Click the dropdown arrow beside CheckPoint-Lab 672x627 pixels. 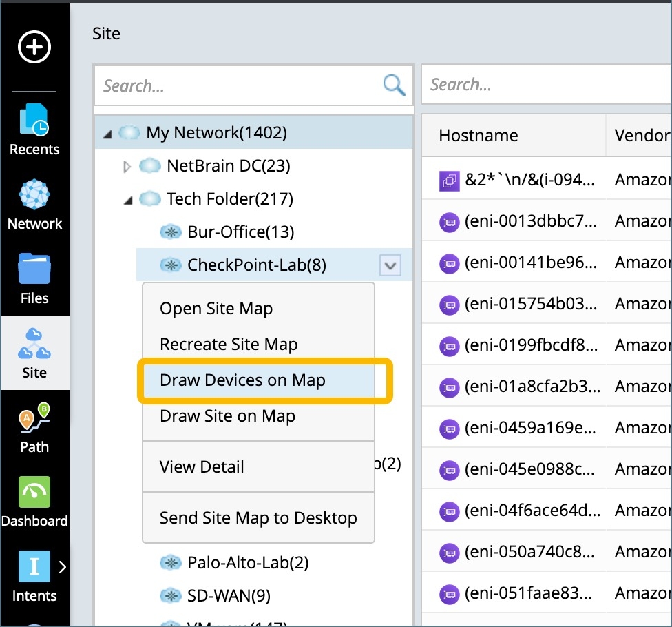click(x=390, y=265)
